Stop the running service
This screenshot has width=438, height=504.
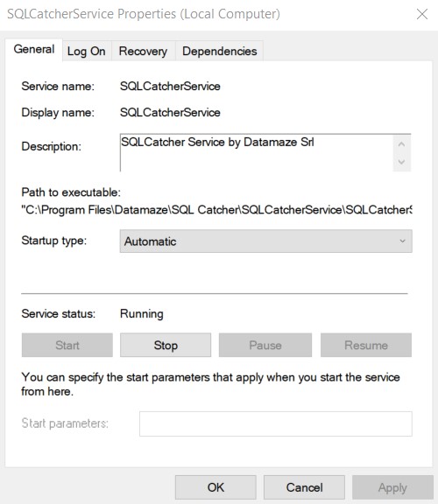click(166, 346)
